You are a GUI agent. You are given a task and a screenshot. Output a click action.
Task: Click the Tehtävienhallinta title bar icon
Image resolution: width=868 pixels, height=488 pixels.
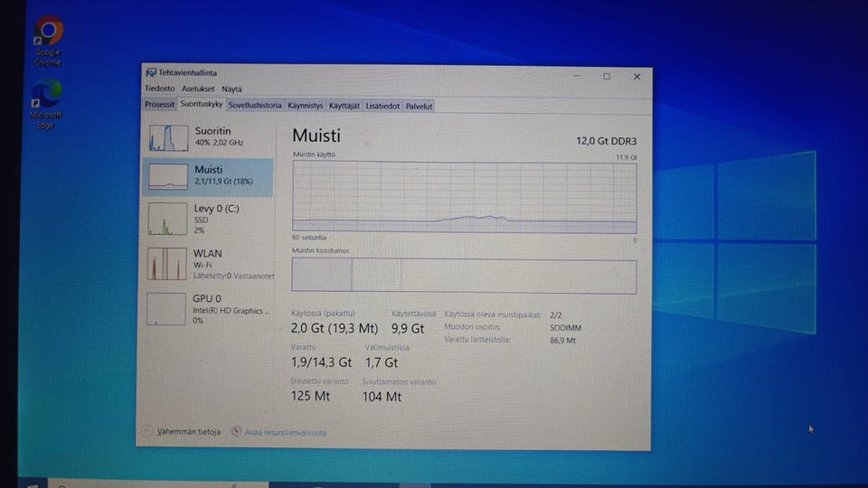pos(151,72)
